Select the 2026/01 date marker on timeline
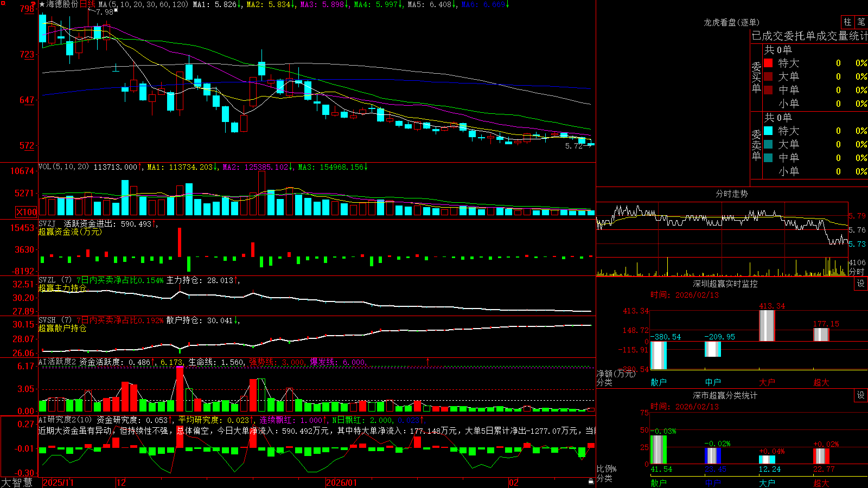 (341, 483)
